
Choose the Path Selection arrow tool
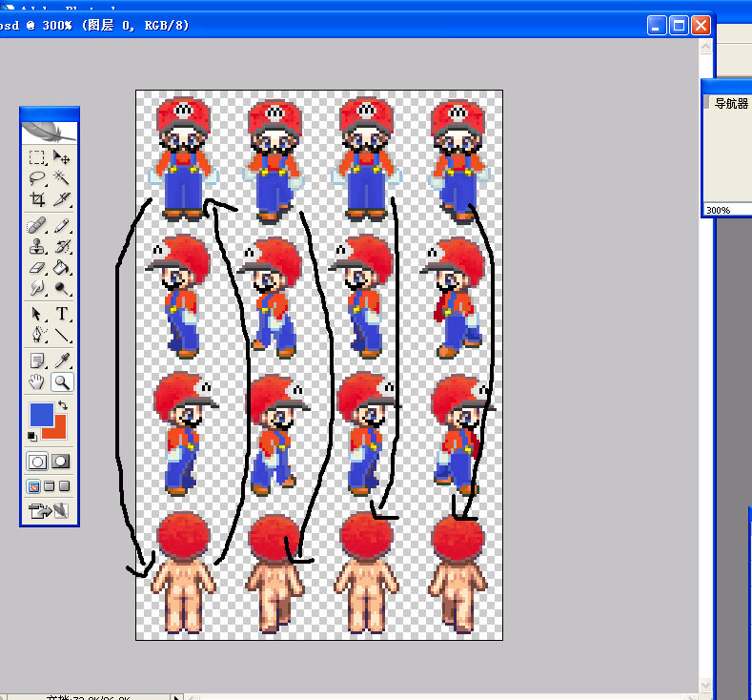click(x=37, y=314)
